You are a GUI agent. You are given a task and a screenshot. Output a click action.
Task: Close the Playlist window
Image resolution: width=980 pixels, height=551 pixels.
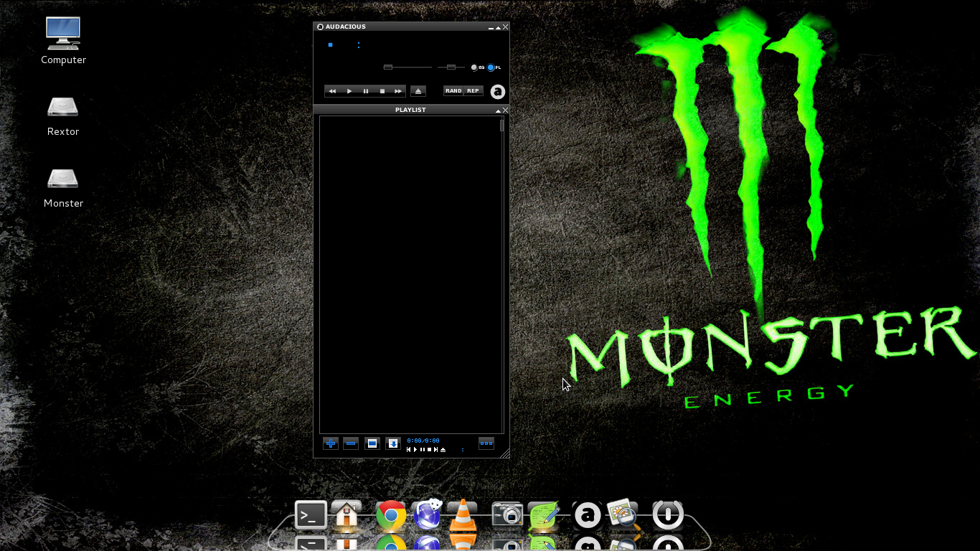(505, 110)
